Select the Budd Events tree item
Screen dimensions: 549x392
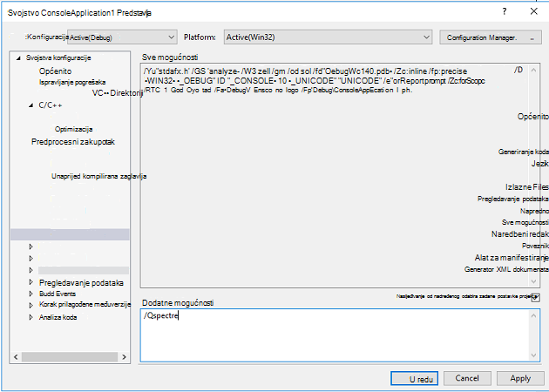point(57,294)
